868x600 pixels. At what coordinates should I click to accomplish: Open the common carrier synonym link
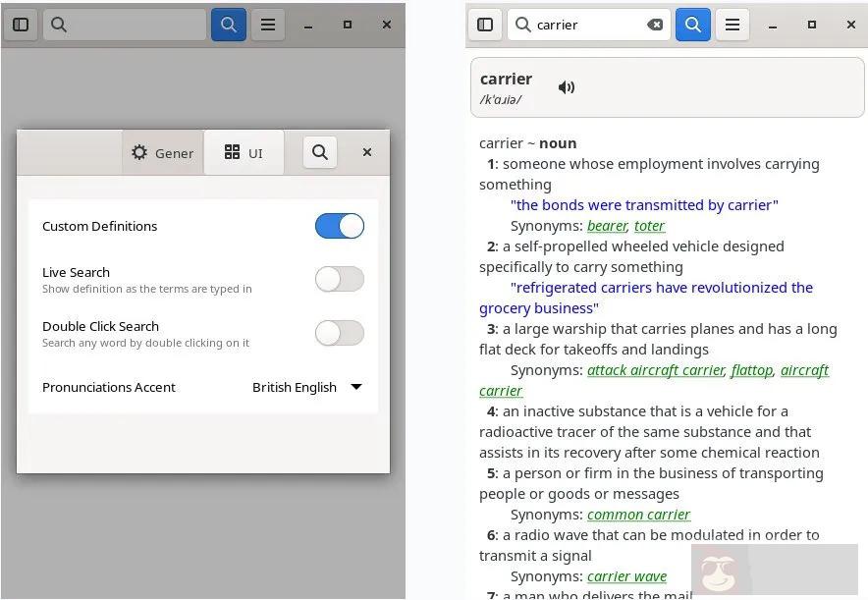[x=639, y=514]
